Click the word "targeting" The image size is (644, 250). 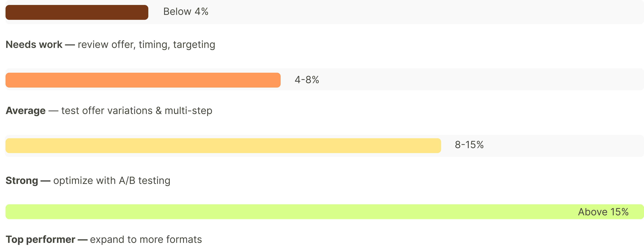[x=194, y=45]
